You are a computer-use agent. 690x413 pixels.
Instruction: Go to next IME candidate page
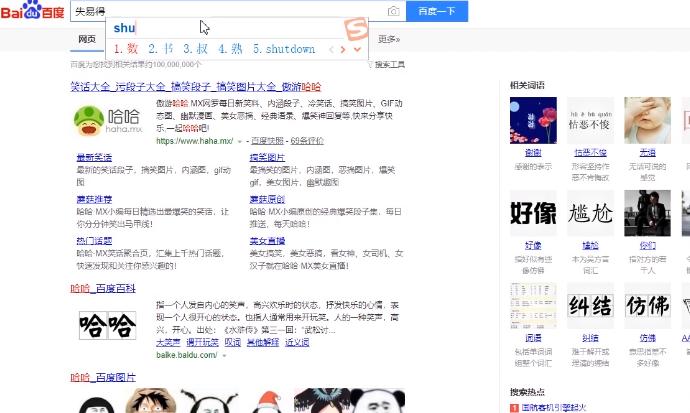(343, 50)
